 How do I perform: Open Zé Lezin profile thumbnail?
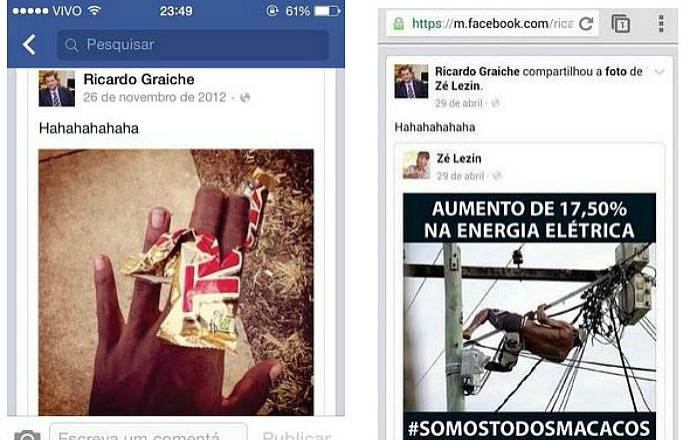click(x=416, y=165)
